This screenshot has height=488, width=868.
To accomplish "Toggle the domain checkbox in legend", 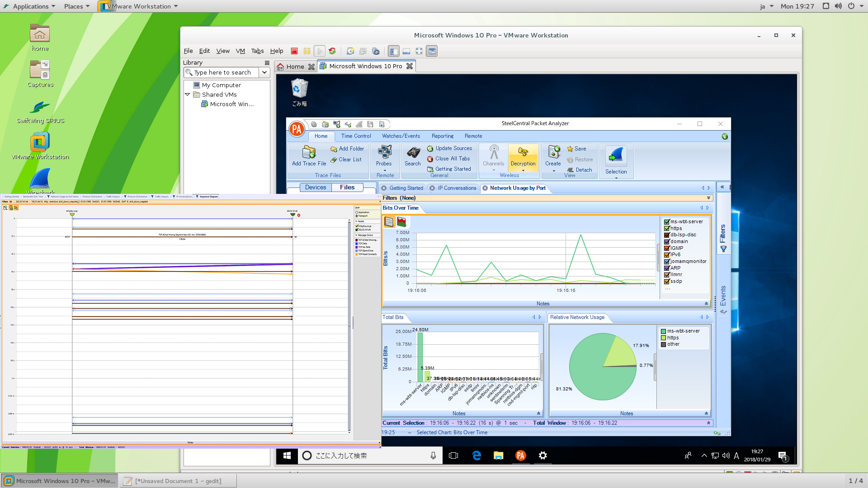I will click(667, 242).
